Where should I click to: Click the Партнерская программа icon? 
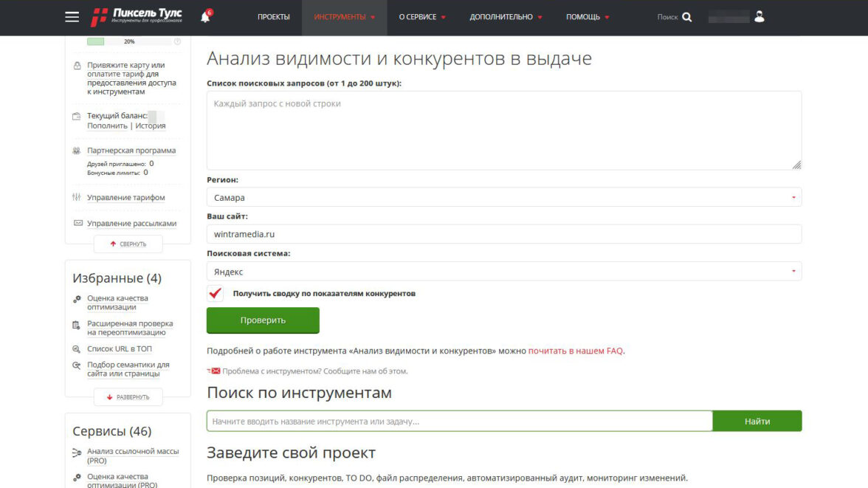(77, 151)
